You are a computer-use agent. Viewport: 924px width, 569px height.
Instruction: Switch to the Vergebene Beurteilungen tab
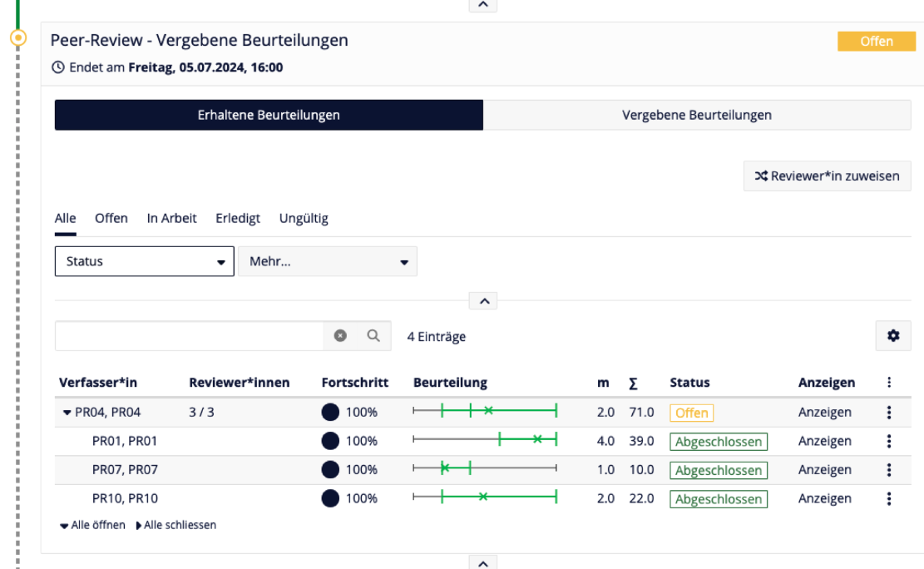pyautogui.click(x=697, y=115)
